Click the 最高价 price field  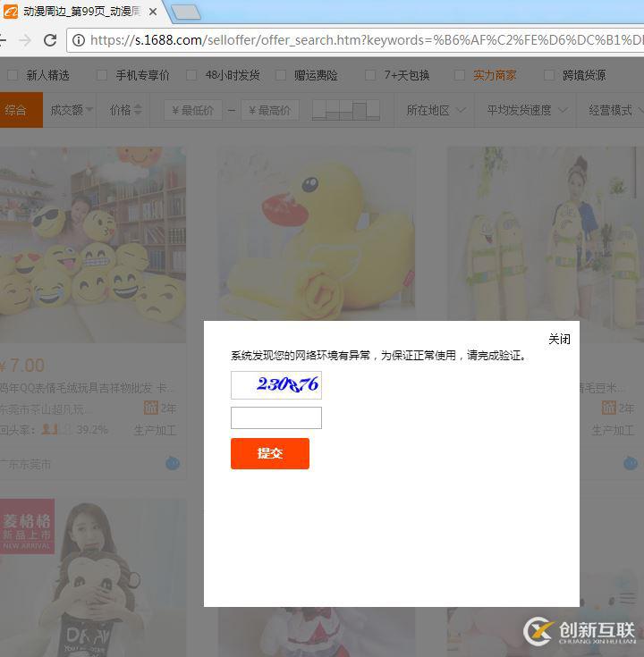tap(269, 110)
